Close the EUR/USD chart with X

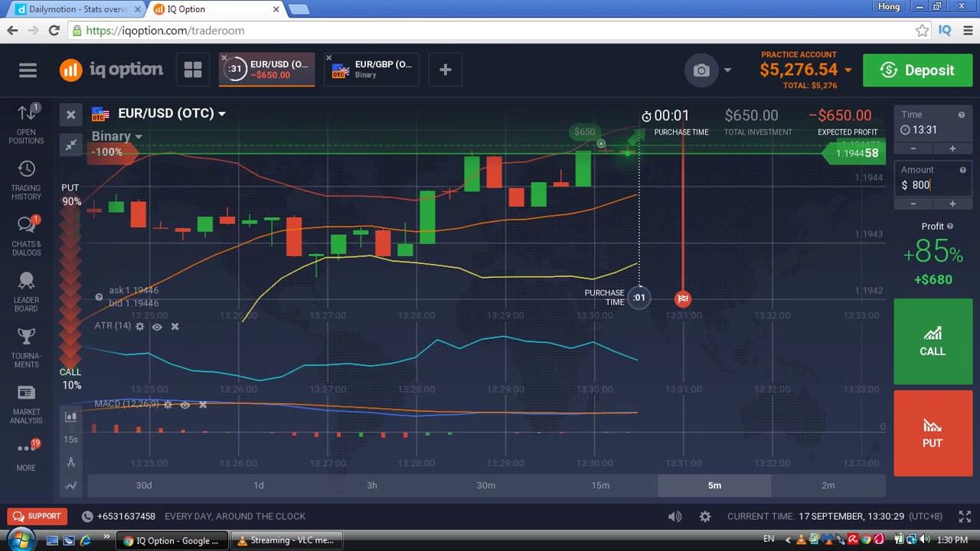pyautogui.click(x=70, y=115)
